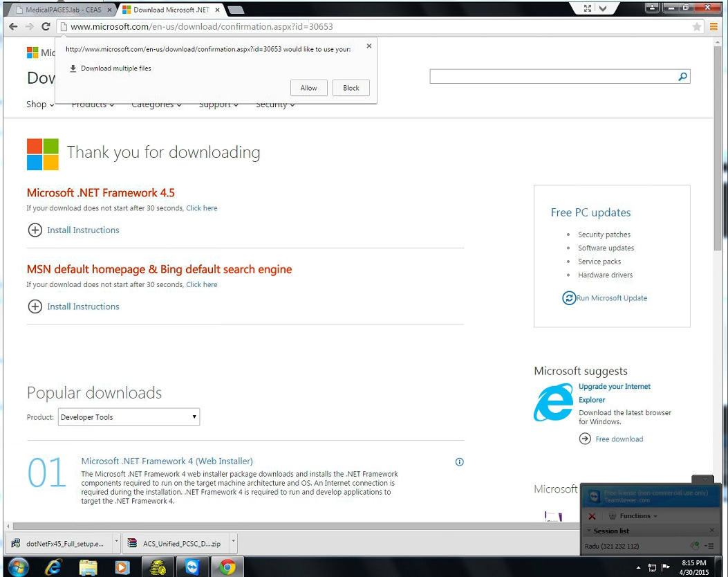Switch to the MedicalPAGES.lab - CEAS tab

63,10
